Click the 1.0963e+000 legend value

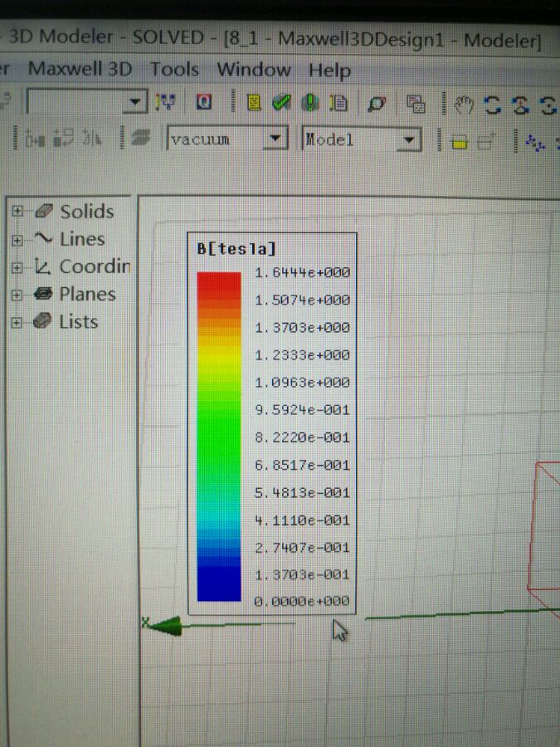point(302,383)
